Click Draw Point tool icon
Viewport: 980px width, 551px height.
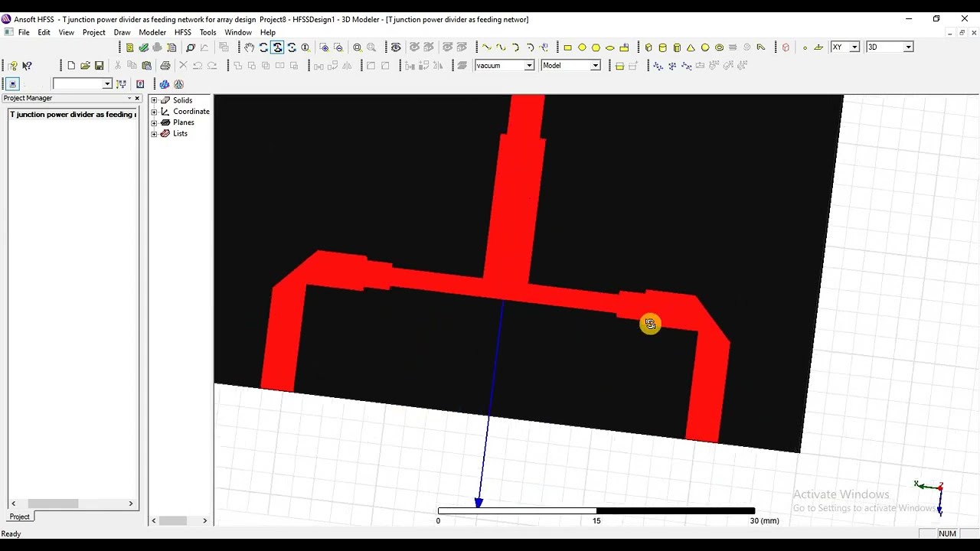[x=805, y=47]
